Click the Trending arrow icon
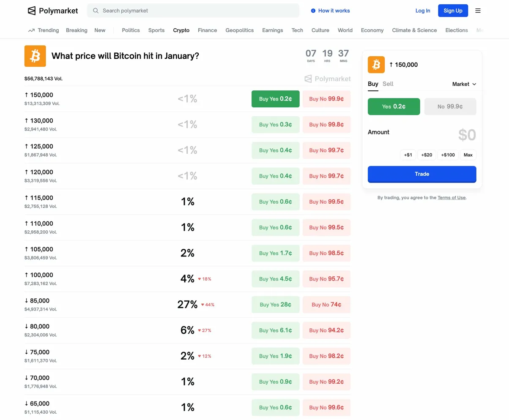The image size is (509, 420). point(31,30)
